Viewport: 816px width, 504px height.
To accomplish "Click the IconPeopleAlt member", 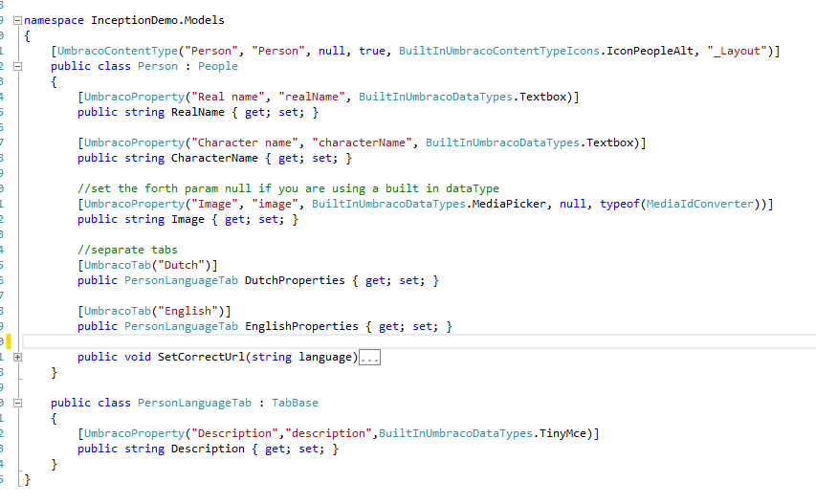I will (x=650, y=51).
